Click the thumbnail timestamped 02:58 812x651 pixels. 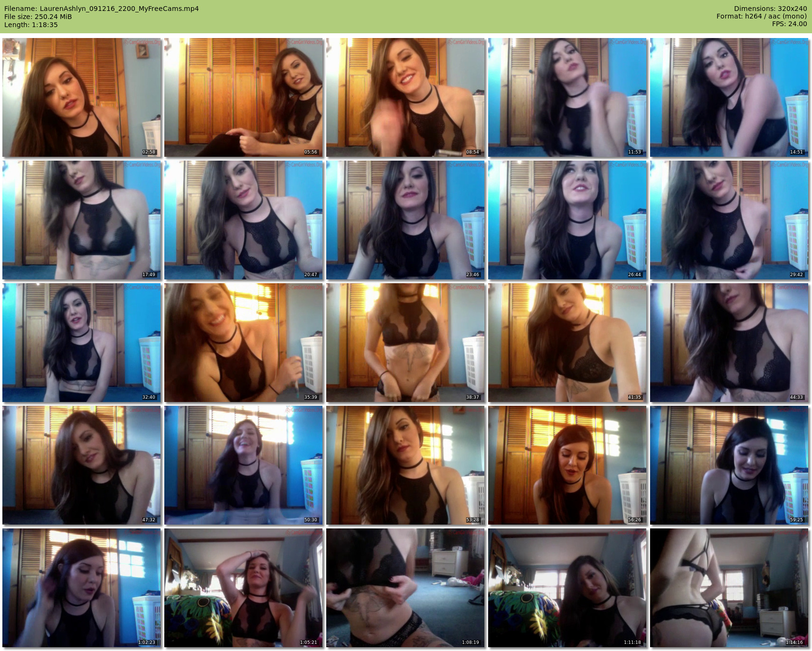(x=82, y=97)
